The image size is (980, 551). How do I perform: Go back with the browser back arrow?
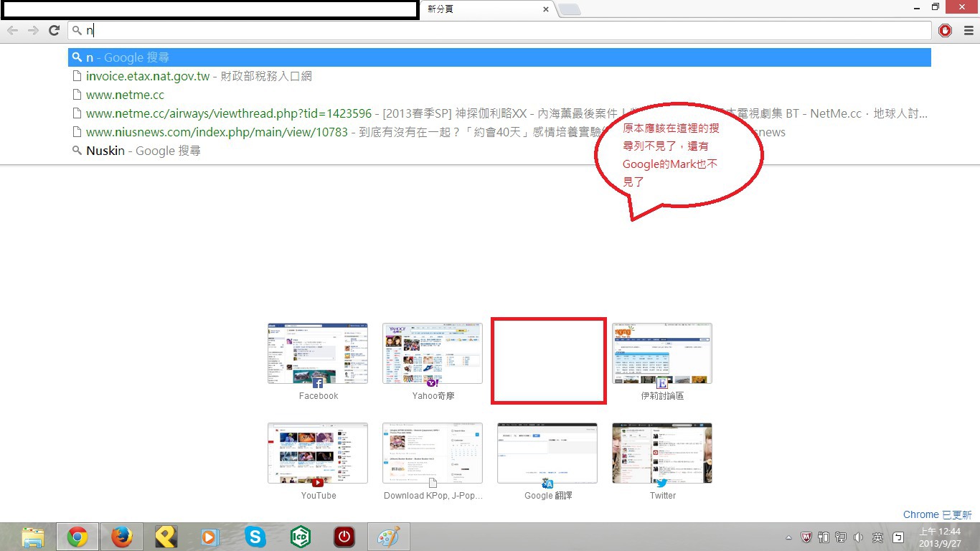click(x=12, y=30)
